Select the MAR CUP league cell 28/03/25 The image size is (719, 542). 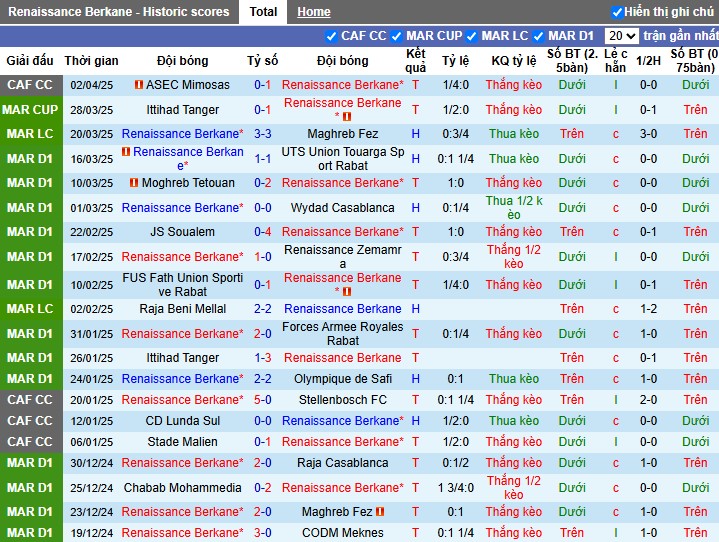coord(30,110)
